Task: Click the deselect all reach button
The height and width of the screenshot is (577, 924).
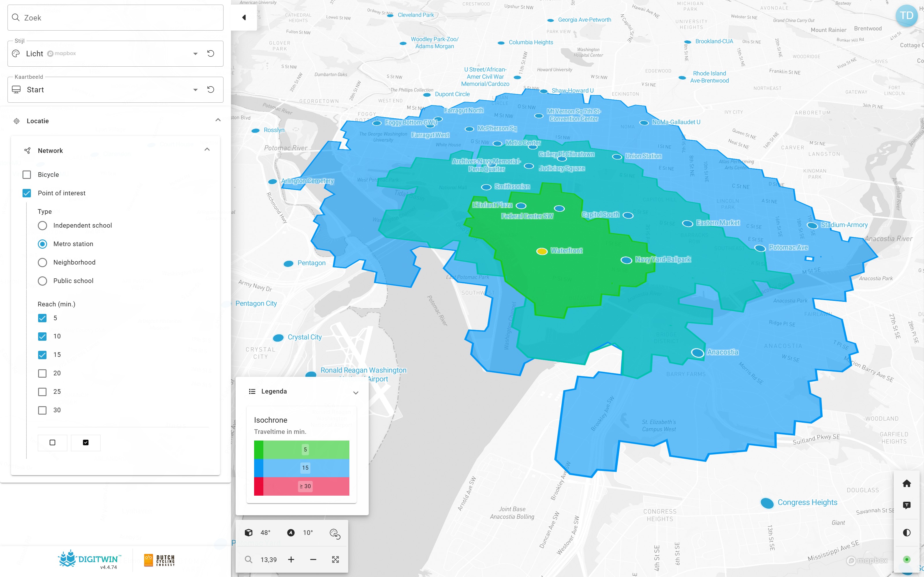Action: (52, 443)
